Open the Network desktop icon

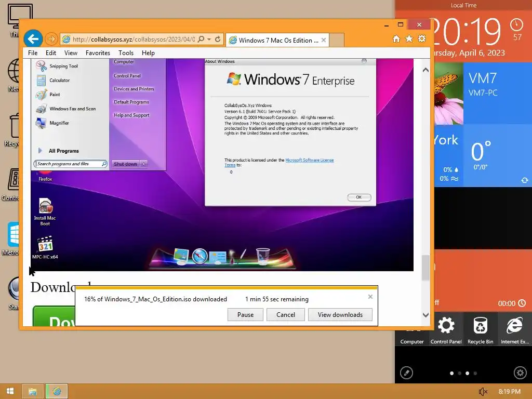[x=13, y=75]
